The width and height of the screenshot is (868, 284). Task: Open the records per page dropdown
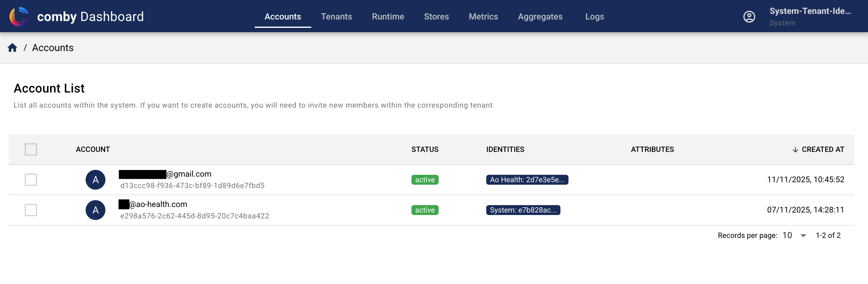coord(793,235)
